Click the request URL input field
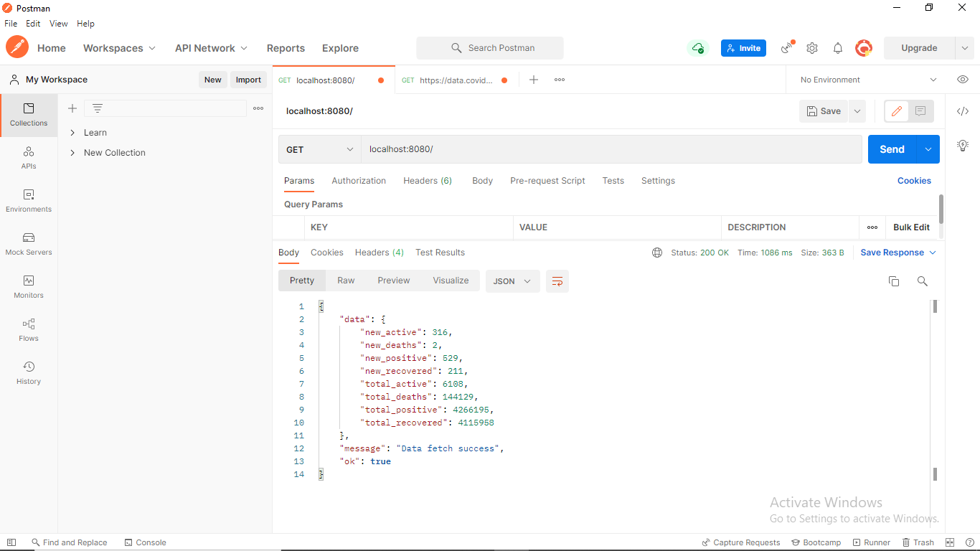Viewport: 980px width, 551px height. [611, 149]
